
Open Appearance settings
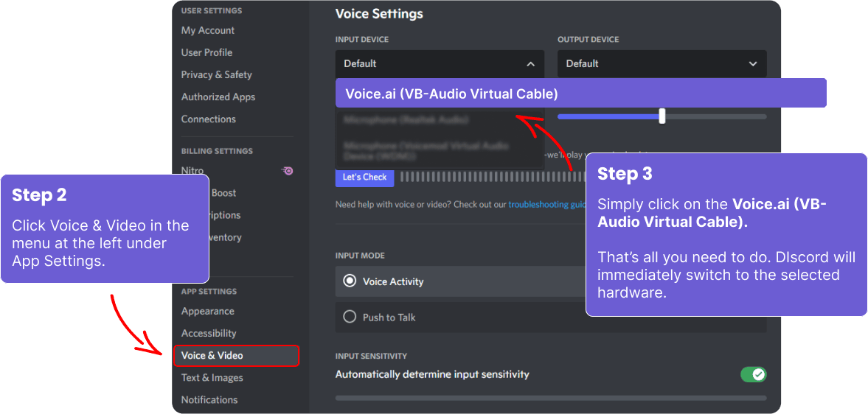pos(208,312)
